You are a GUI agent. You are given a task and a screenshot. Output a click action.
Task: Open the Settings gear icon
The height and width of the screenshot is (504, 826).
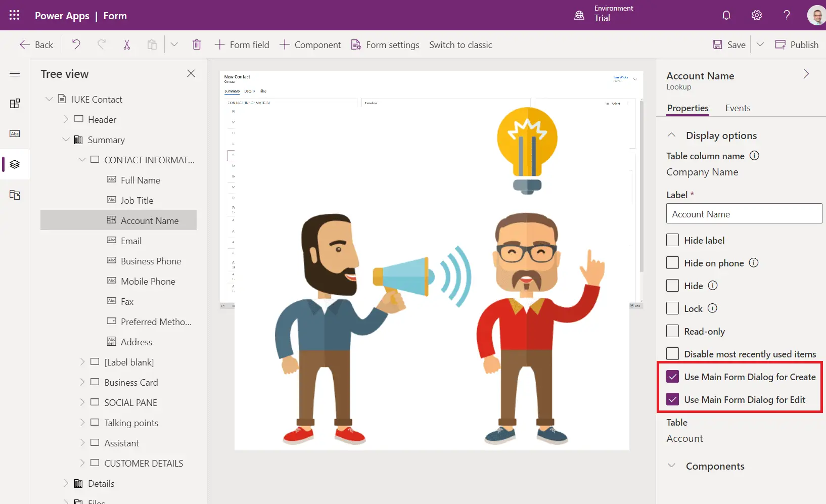coord(757,15)
